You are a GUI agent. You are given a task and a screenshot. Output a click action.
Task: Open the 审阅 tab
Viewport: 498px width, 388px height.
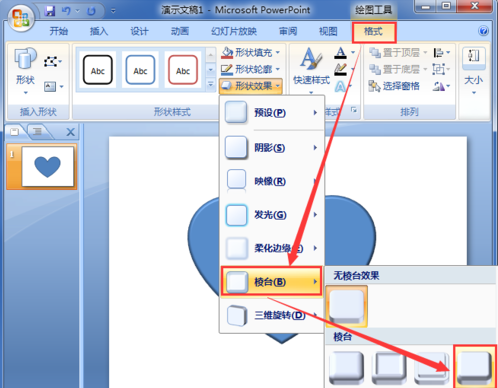click(x=288, y=31)
